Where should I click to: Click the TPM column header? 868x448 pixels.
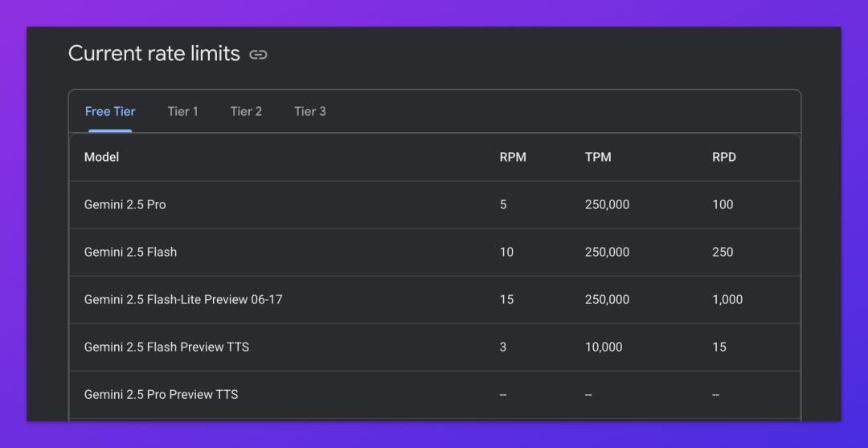tap(598, 158)
